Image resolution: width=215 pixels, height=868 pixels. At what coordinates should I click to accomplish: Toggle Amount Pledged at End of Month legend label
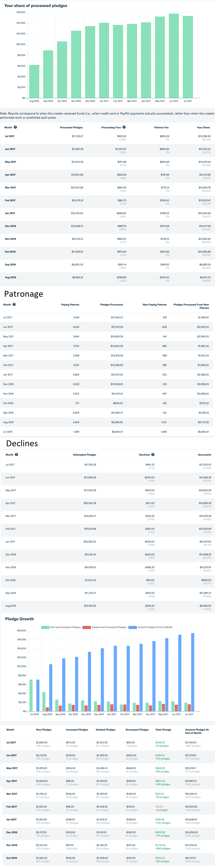(x=155, y=627)
